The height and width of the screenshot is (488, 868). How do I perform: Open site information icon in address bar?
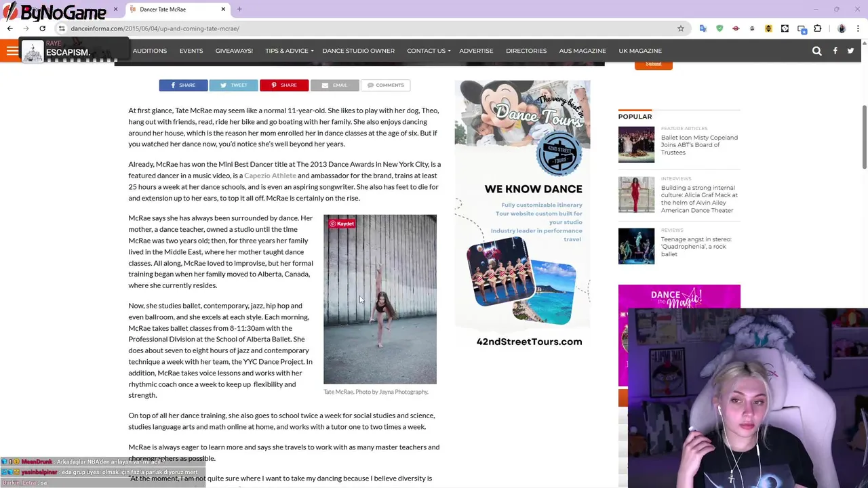pos(62,28)
